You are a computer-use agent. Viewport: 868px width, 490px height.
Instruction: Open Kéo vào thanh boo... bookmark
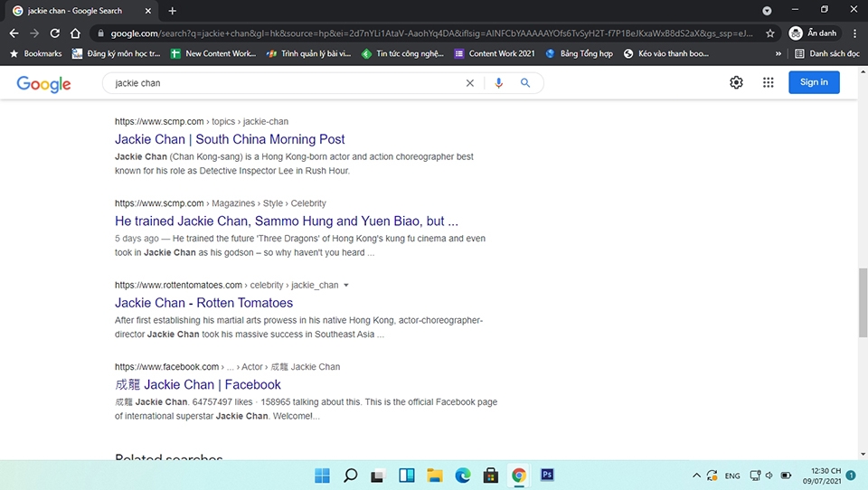[x=666, y=53]
